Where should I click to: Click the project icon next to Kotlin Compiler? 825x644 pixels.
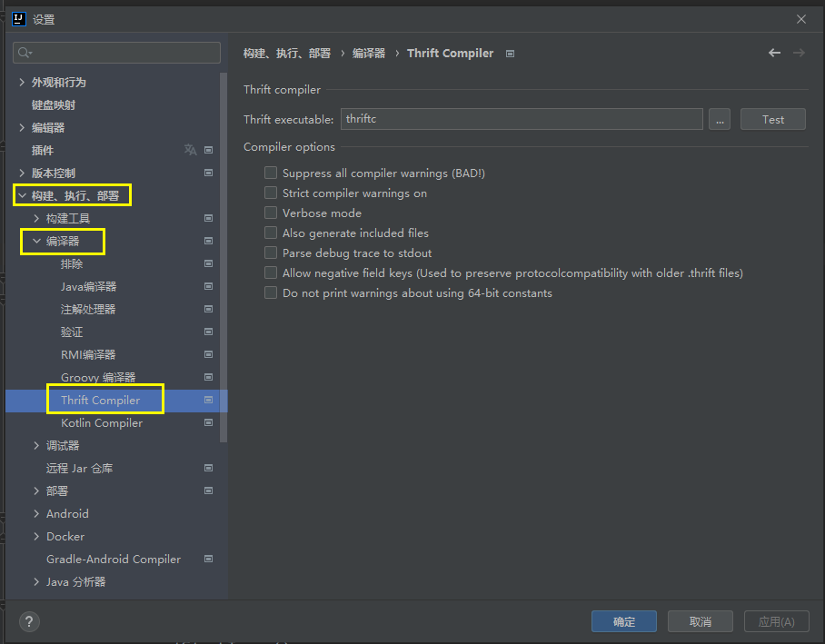(208, 422)
